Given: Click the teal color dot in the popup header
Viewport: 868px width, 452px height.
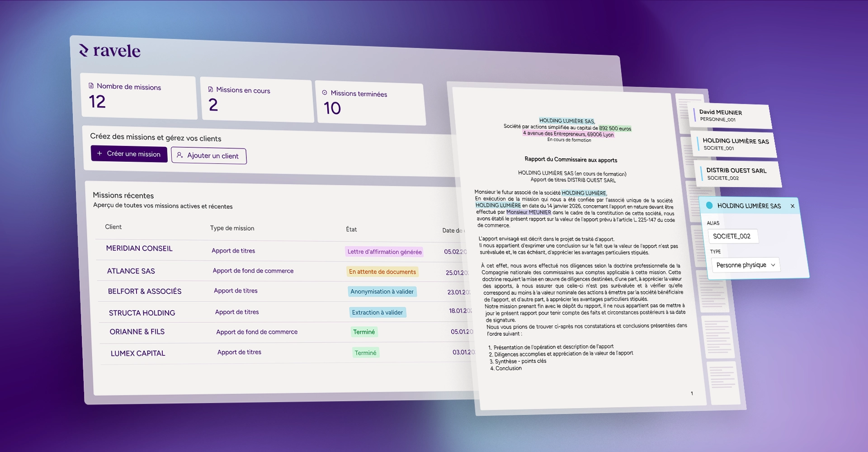Looking at the screenshot, I should tap(710, 206).
